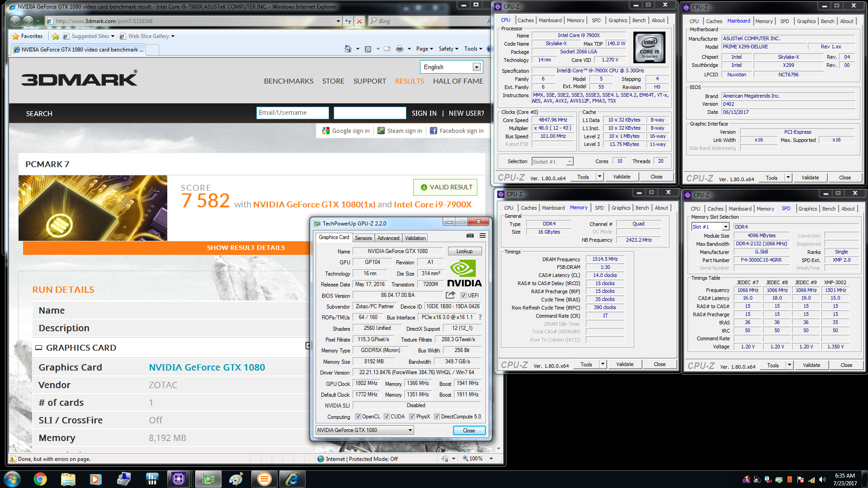The width and height of the screenshot is (868, 488).
Task: Toggle the CUDA checkbox
Action: pyautogui.click(x=387, y=417)
